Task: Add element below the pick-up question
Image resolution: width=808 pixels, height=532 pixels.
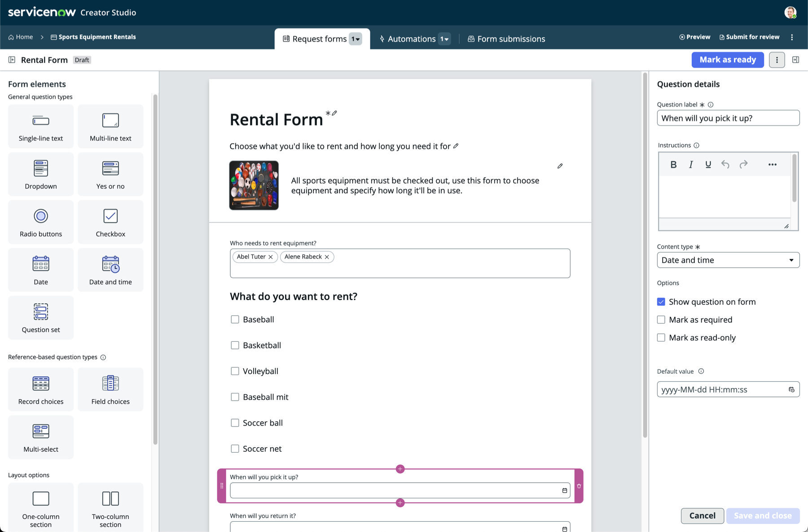Action: click(x=400, y=503)
